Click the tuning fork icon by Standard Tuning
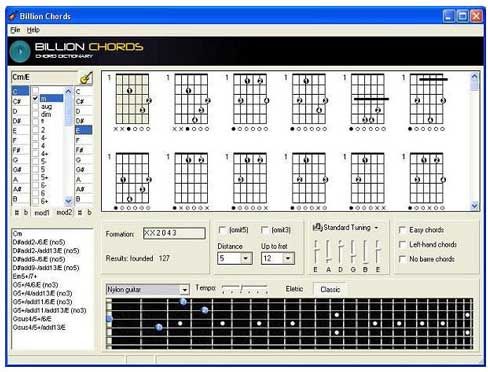Viewport: 488px width, 372px height. click(317, 227)
